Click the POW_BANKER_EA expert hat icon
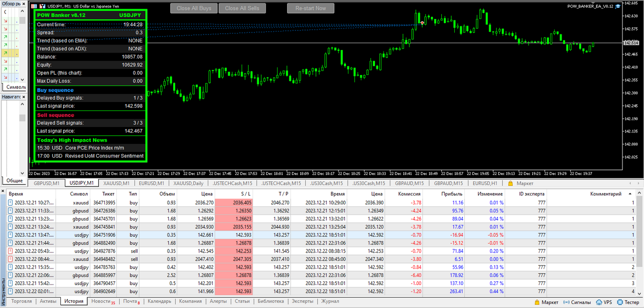 click(x=618, y=6)
